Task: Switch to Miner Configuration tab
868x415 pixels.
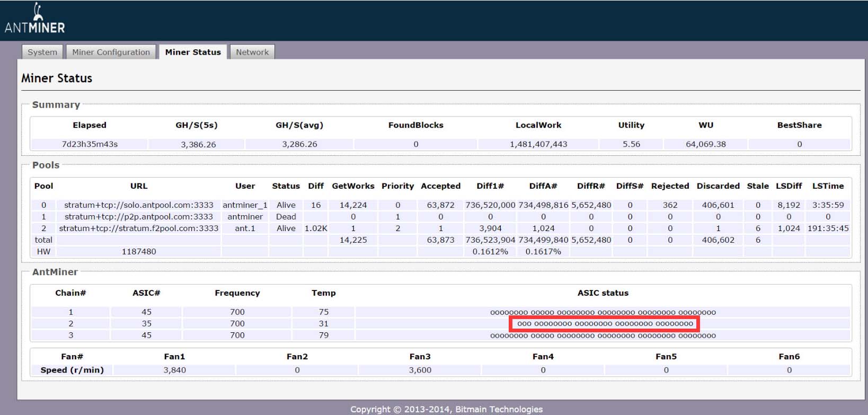Action: pyautogui.click(x=111, y=52)
